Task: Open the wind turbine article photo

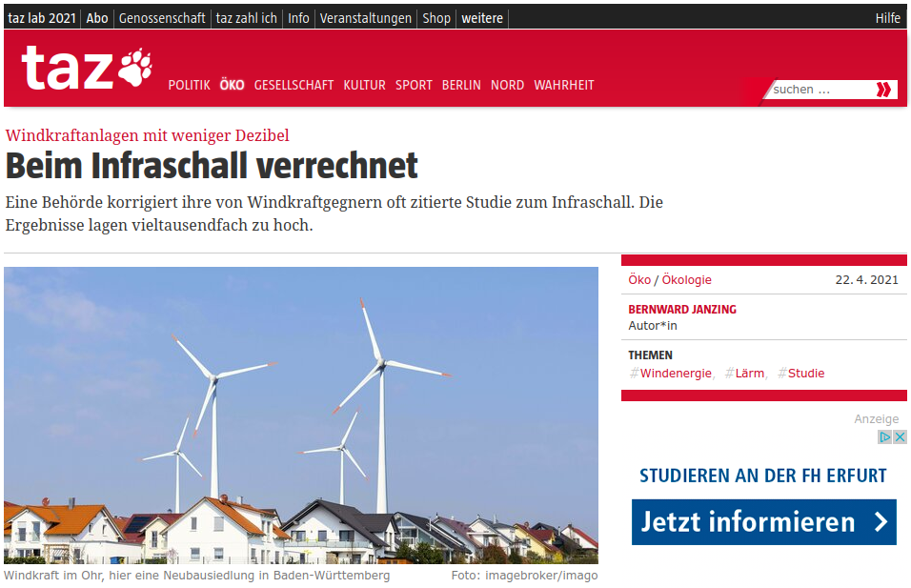Action: tap(301, 415)
